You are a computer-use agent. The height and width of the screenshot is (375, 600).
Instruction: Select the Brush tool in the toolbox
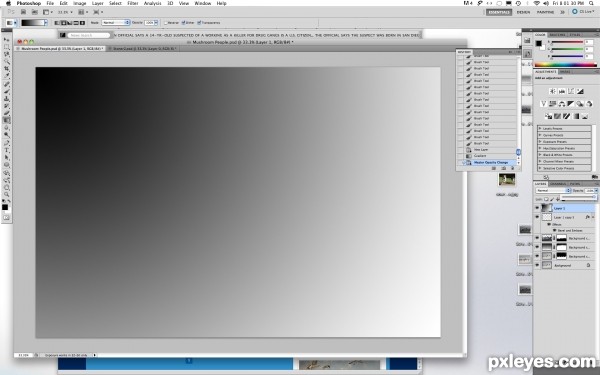[x=6, y=91]
